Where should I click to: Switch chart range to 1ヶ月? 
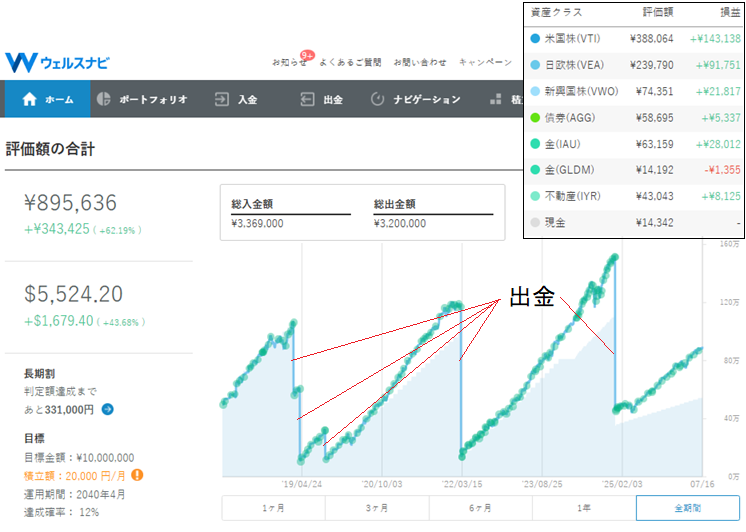point(274,508)
